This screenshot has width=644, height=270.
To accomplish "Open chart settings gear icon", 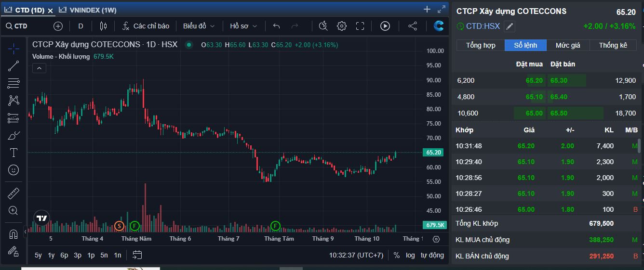I will [342, 26].
